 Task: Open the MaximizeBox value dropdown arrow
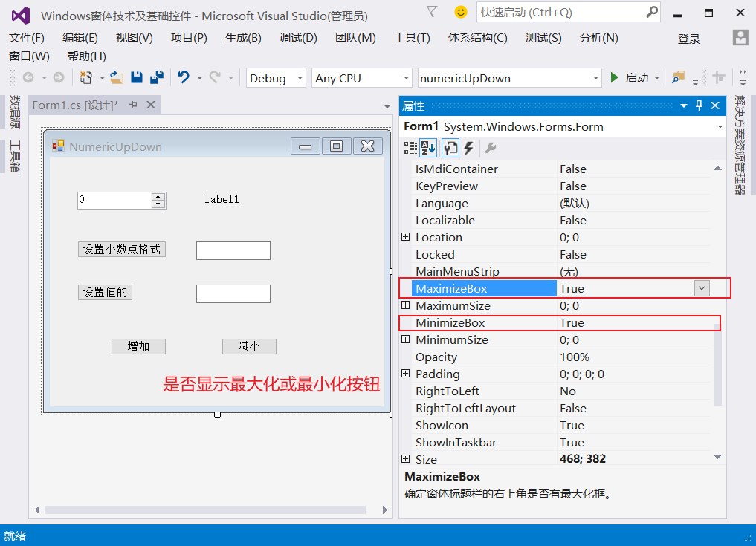pyautogui.click(x=702, y=288)
